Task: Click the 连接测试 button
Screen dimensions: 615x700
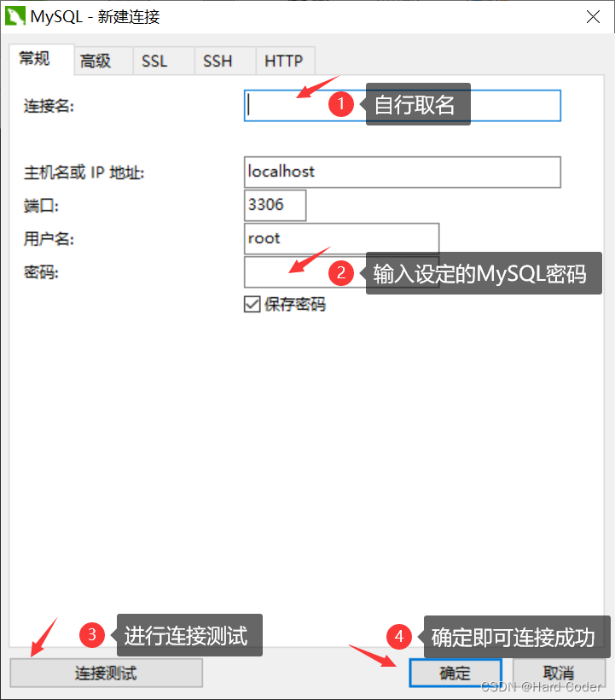Action: coord(106,673)
